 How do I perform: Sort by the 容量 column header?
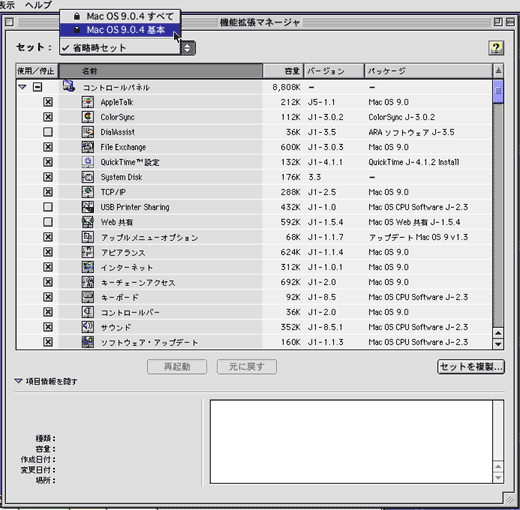point(283,71)
